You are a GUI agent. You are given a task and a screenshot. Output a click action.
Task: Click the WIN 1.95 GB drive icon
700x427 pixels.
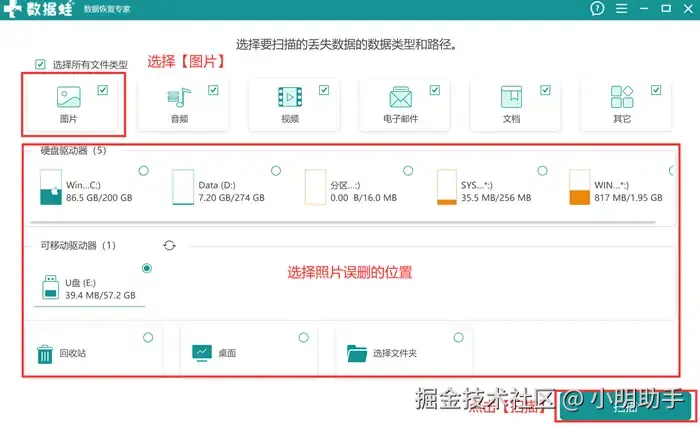[x=579, y=187]
